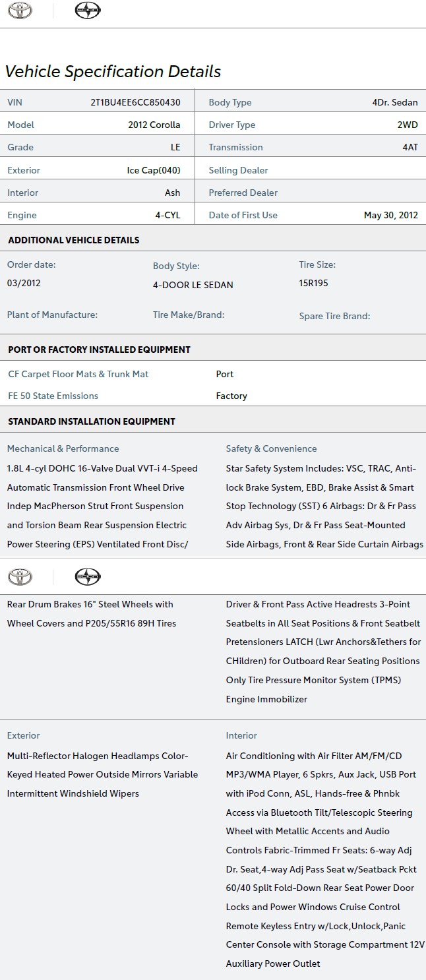
Task: Click the Mechanical & Performance subheading
Action: coord(63,448)
